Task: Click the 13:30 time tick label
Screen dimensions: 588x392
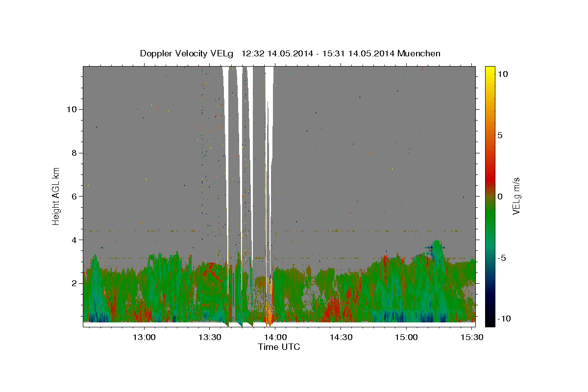Action: coord(210,337)
